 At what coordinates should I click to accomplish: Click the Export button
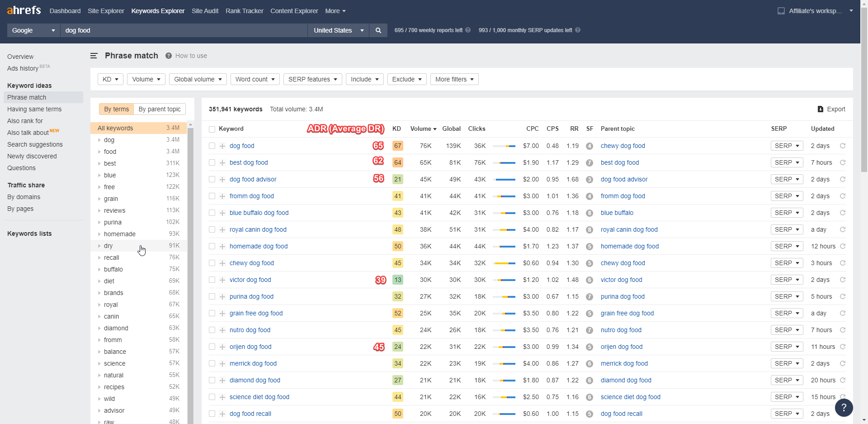tap(831, 109)
